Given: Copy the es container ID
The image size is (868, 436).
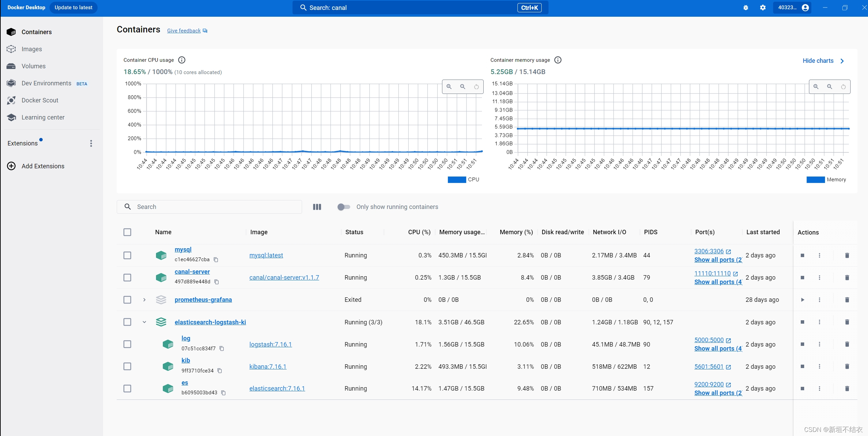Looking at the screenshot, I should [223, 393].
